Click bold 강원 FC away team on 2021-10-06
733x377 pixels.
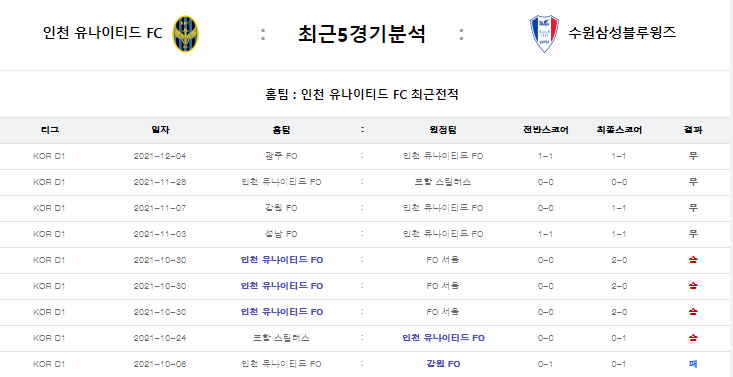coord(443,364)
